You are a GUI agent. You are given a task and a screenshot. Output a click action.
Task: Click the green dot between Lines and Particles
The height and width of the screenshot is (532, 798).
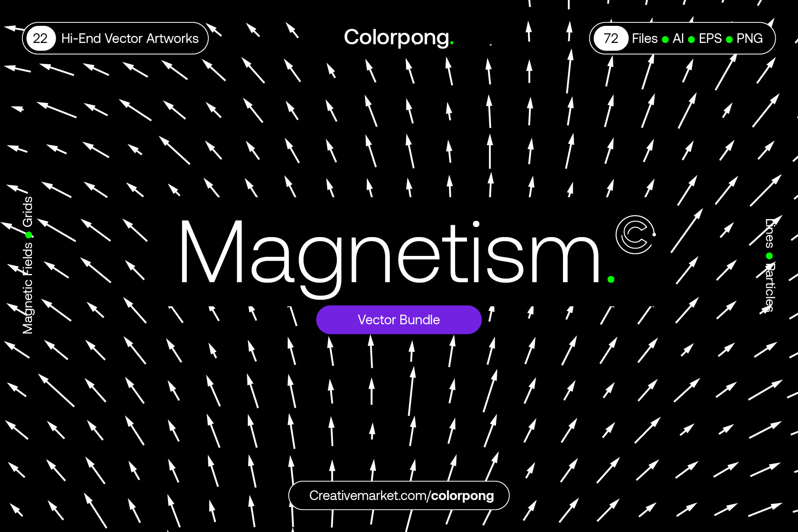pyautogui.click(x=769, y=256)
